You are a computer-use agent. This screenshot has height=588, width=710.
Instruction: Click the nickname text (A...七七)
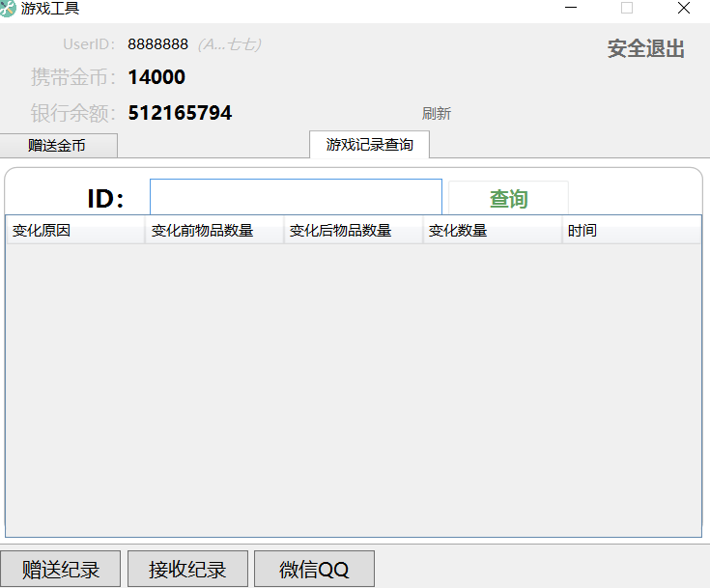(230, 44)
